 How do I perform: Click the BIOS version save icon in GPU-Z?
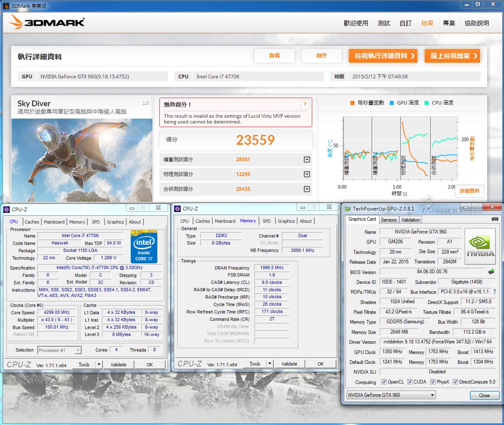[x=491, y=272]
